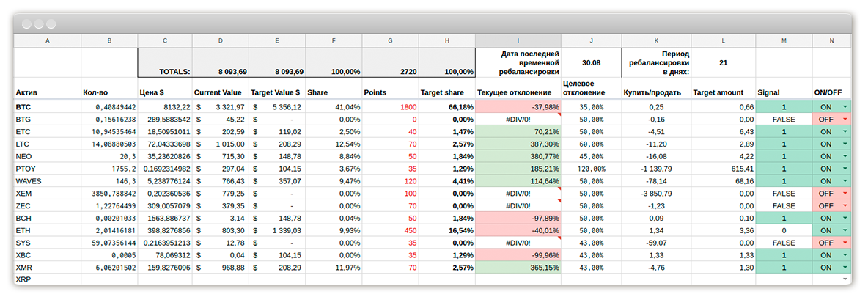Open ON/OFF dropdown for XEM row
The image size is (868, 297).
point(845,194)
